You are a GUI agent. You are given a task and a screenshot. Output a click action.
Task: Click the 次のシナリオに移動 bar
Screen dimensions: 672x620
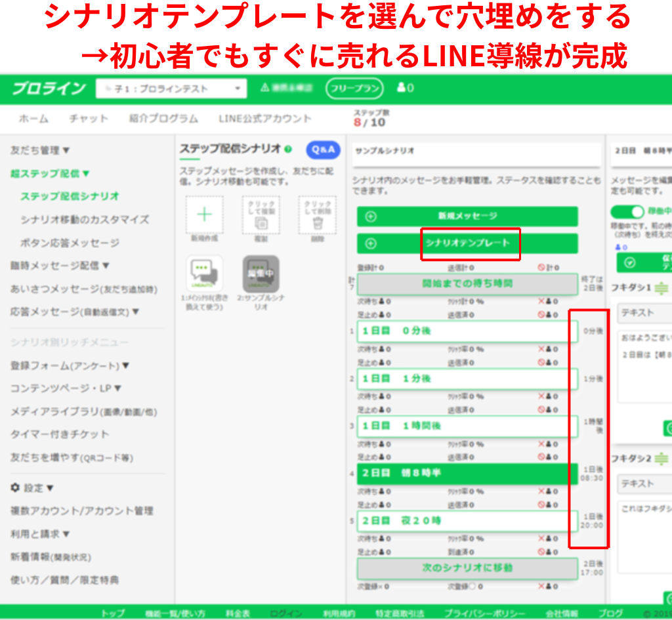(x=467, y=568)
